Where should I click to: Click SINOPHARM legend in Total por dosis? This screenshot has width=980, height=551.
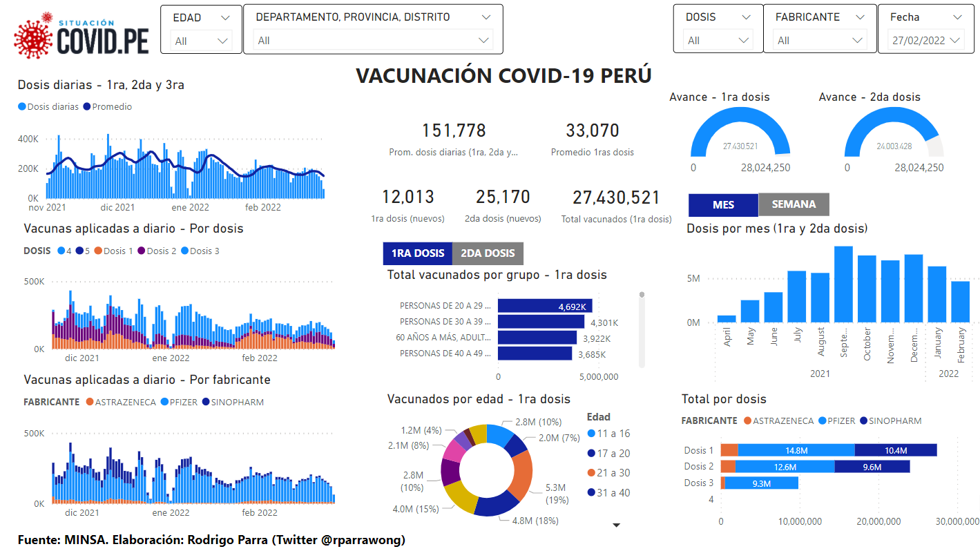coord(891,420)
